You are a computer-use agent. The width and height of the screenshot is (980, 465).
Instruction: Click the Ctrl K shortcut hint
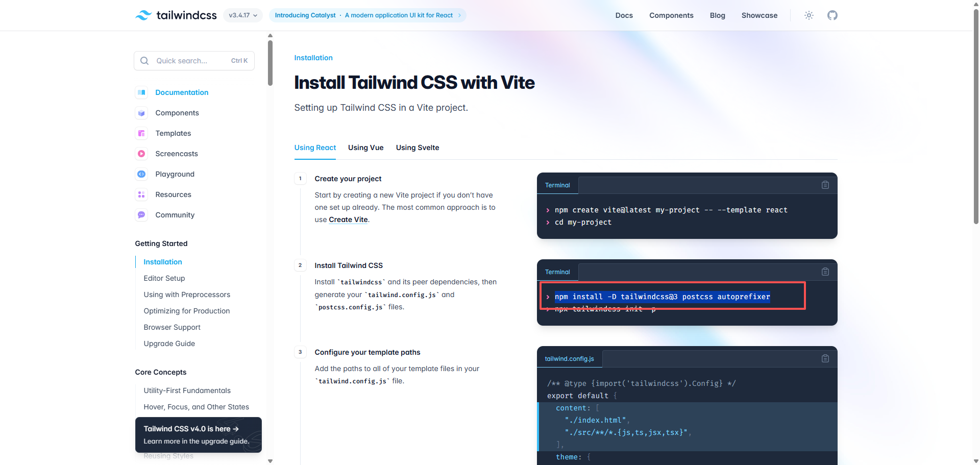239,61
